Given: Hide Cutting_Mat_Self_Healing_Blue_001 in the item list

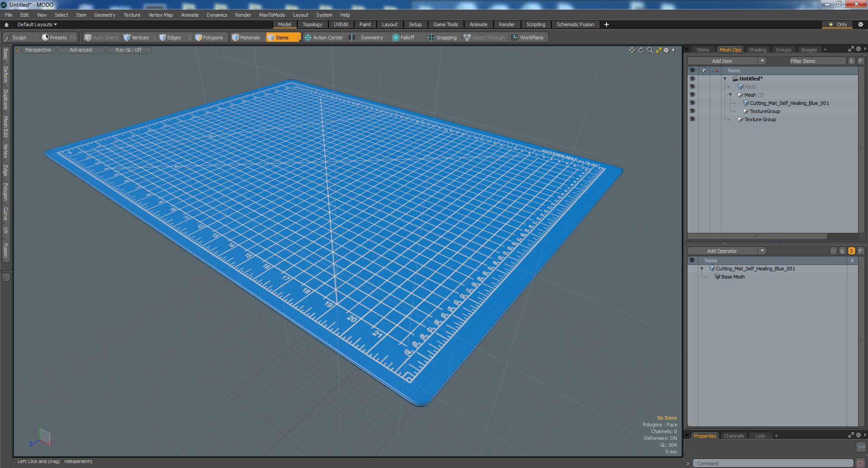Looking at the screenshot, I should pyautogui.click(x=692, y=103).
